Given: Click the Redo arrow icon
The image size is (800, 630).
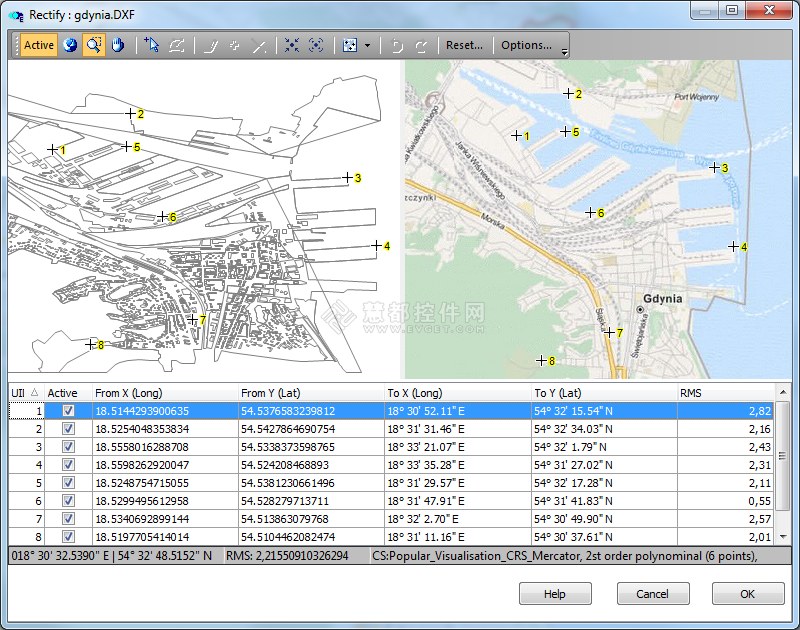Looking at the screenshot, I should coord(421,45).
